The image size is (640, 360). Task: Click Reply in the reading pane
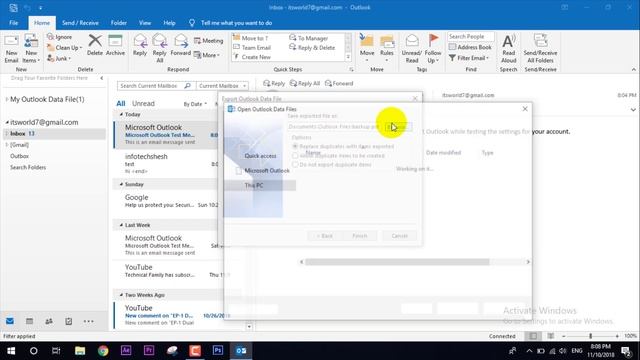(x=274, y=83)
